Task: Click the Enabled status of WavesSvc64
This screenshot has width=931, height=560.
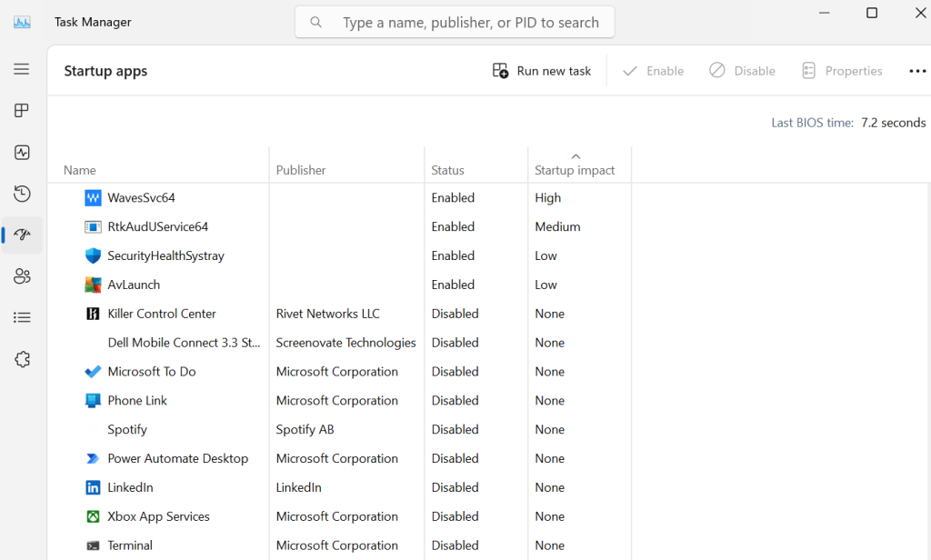Action: [x=453, y=198]
